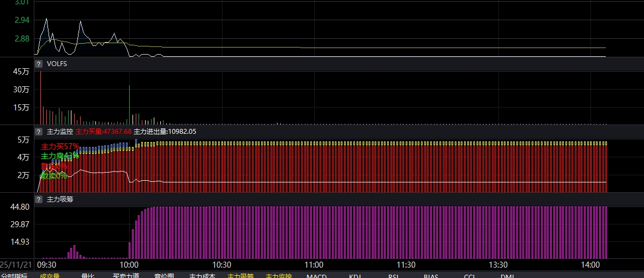Image resolution: width=644 pixels, height=278 pixels.
Task: Click the 主力进出量:10982.05 readout
Action: pos(165,132)
